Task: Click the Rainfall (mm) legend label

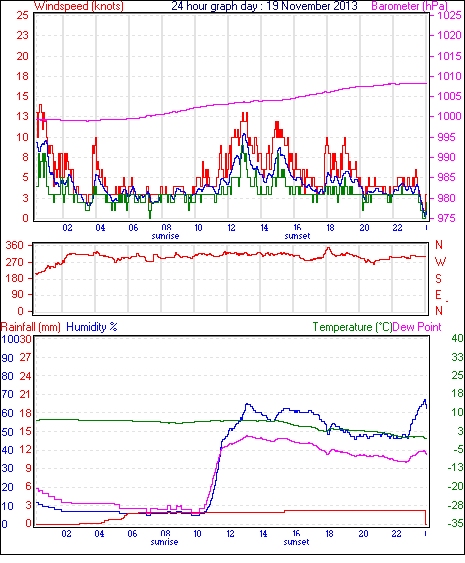Action: [31, 327]
